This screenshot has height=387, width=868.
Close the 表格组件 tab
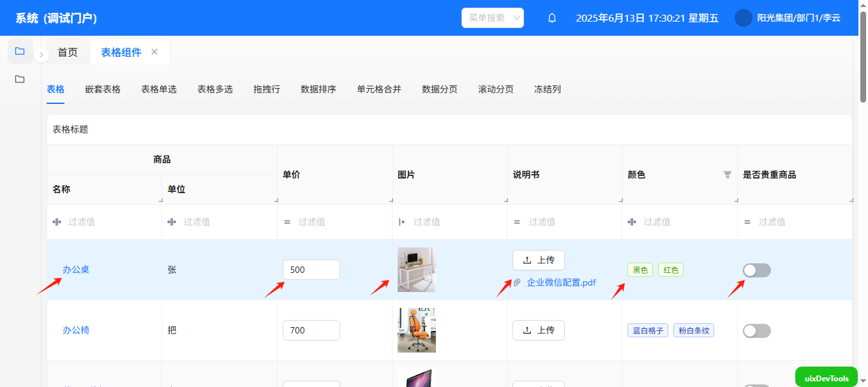pyautogui.click(x=154, y=52)
